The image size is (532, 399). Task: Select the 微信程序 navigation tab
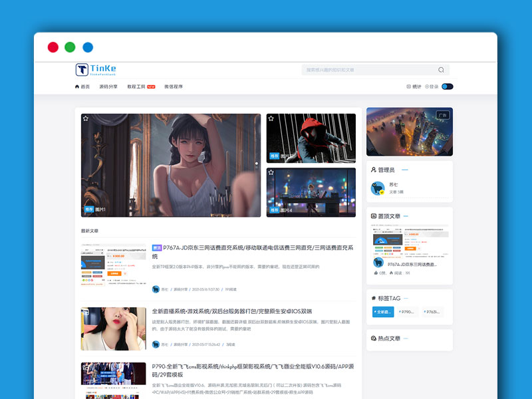tap(174, 87)
